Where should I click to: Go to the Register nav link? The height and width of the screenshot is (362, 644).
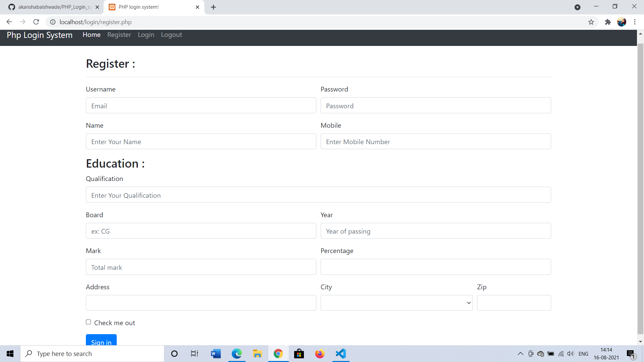[119, 35]
